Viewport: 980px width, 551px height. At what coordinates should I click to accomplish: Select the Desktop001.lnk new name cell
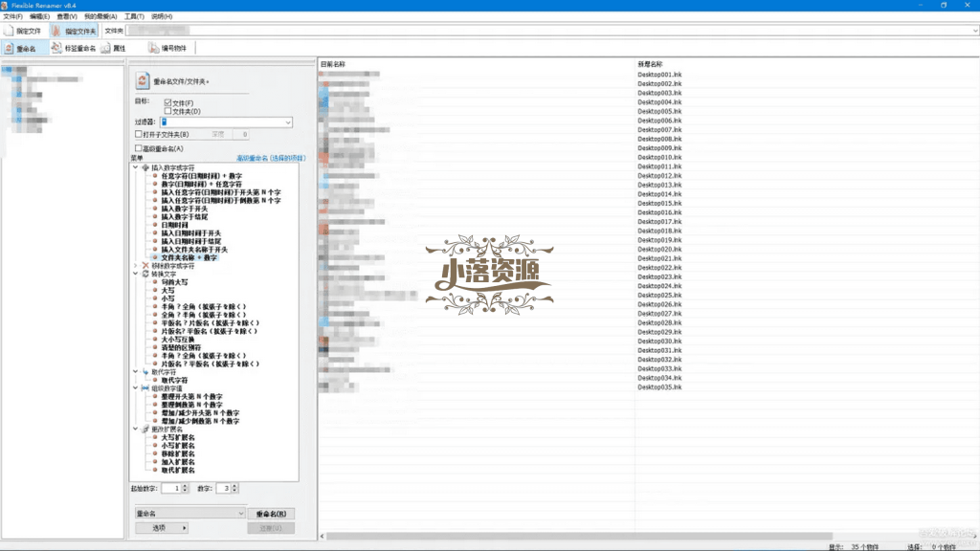pos(659,75)
